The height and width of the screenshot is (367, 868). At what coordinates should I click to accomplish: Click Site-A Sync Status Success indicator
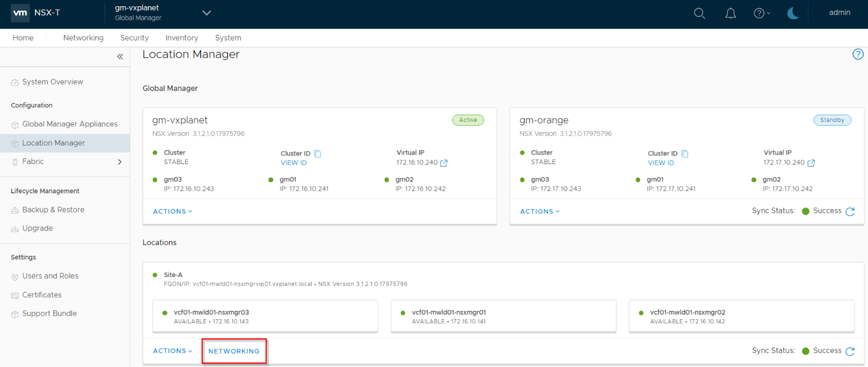click(822, 351)
